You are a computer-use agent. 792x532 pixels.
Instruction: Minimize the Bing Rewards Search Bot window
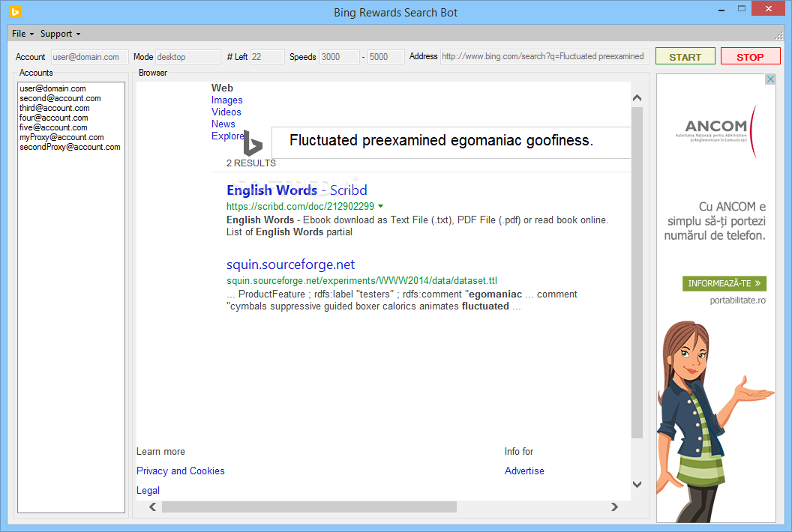(x=721, y=10)
